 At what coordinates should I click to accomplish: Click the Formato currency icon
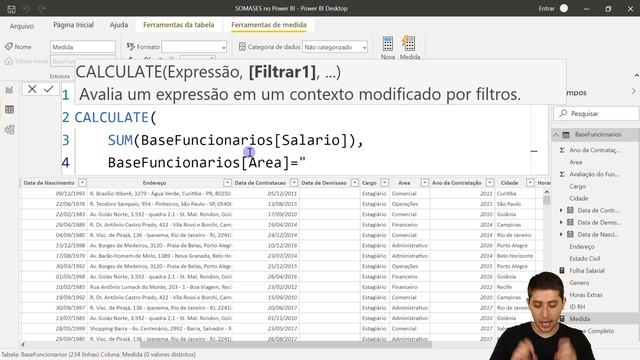(x=131, y=47)
